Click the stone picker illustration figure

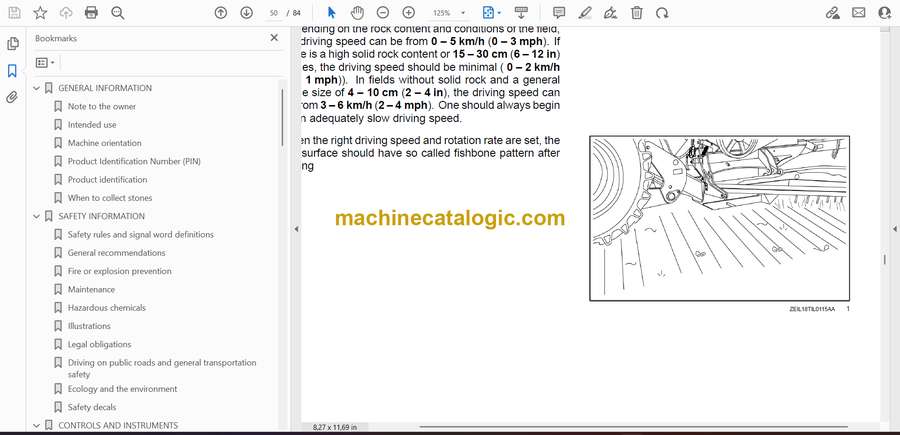pyautogui.click(x=720, y=218)
